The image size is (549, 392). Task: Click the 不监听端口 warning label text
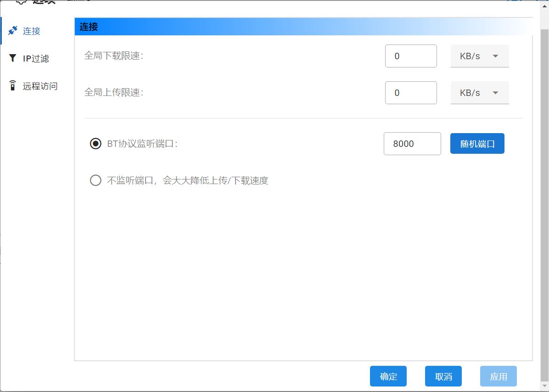tap(187, 180)
